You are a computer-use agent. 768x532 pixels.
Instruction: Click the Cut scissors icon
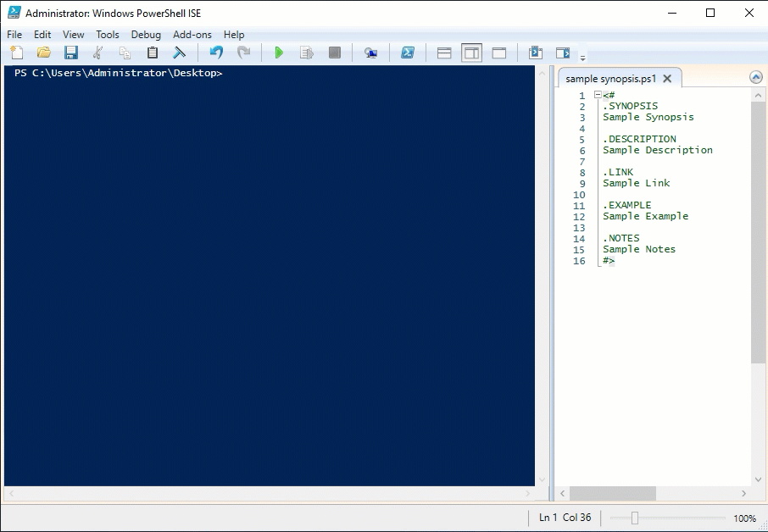(x=98, y=53)
